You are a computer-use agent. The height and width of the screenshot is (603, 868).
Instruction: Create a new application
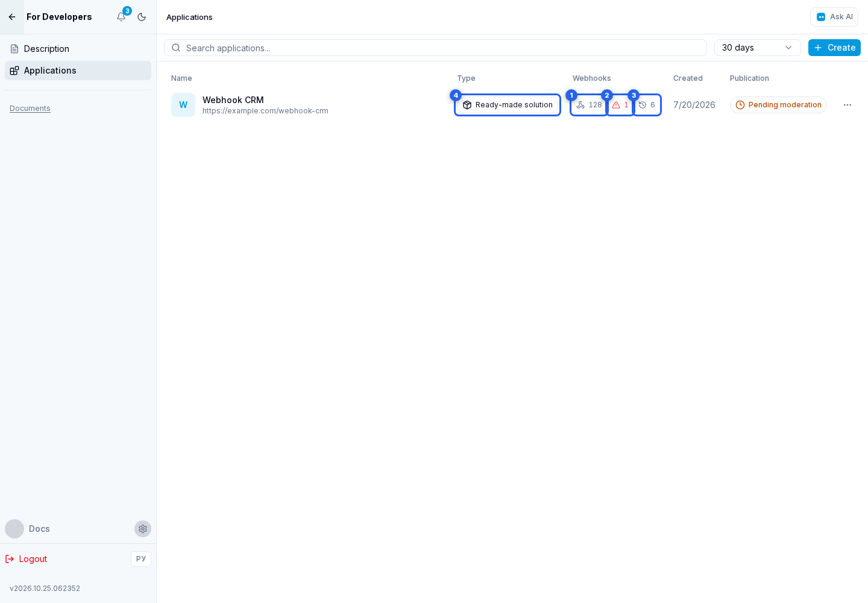(834, 48)
